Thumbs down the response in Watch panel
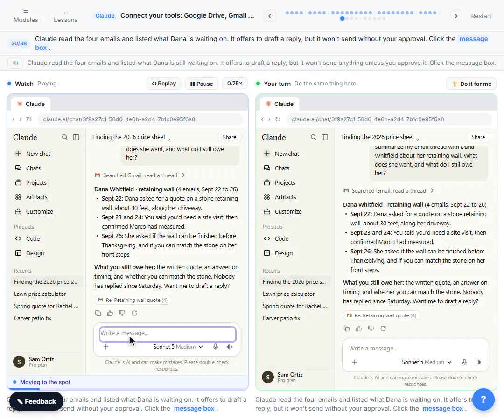504x420 pixels. point(122,313)
